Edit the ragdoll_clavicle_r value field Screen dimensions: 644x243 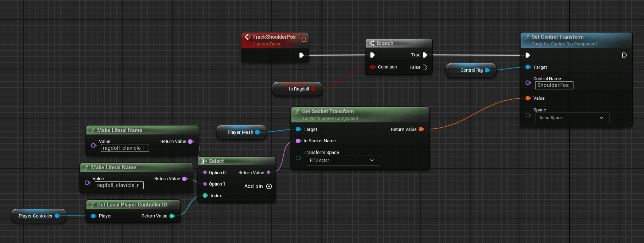[x=119, y=185]
